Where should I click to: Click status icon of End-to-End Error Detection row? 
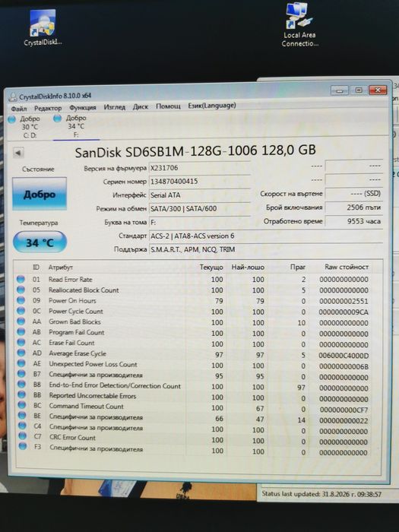tap(22, 384)
